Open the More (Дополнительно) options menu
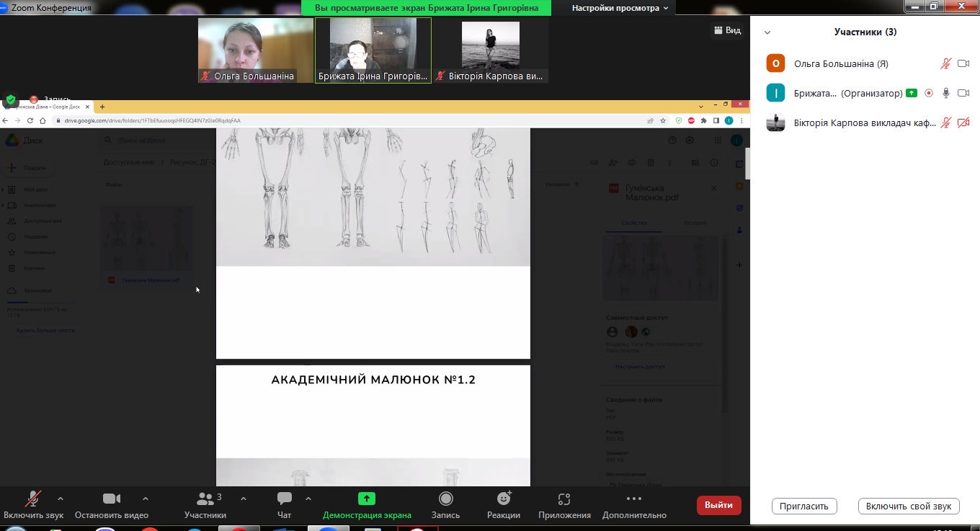Image resolution: width=980 pixels, height=531 pixels. point(634,499)
